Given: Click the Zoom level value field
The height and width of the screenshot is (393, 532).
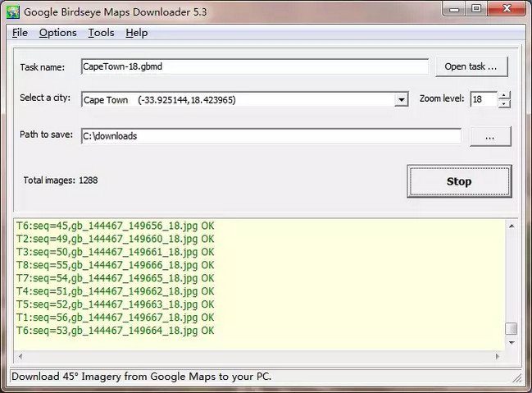Looking at the screenshot, I should tap(484, 99).
